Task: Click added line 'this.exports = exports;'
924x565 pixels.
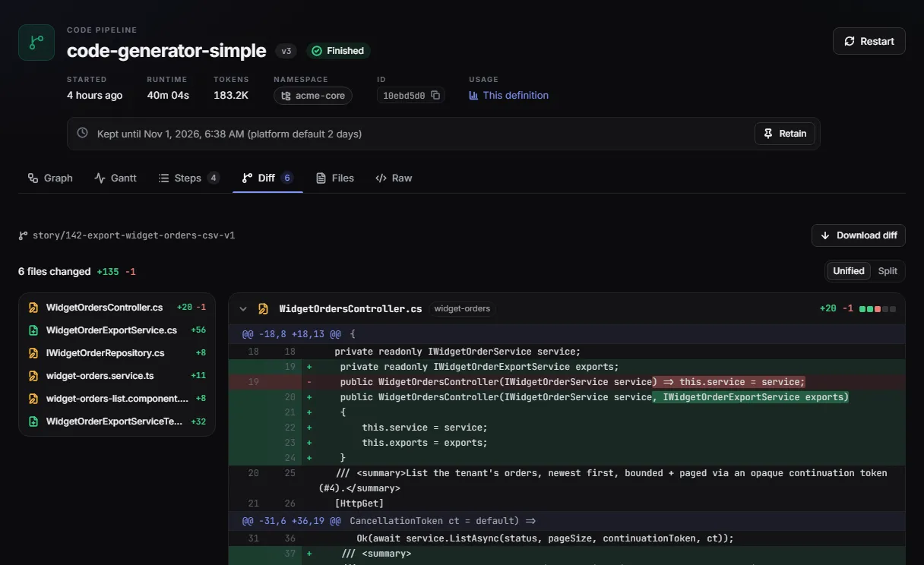Action: (x=566, y=443)
